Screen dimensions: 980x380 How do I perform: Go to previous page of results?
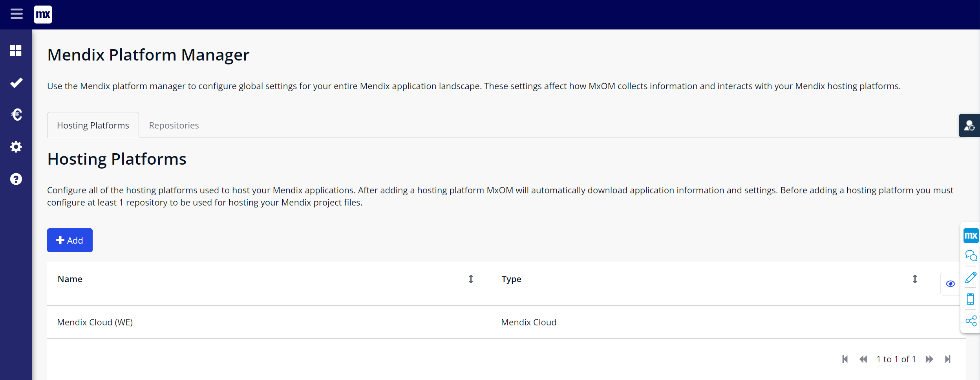click(x=863, y=359)
